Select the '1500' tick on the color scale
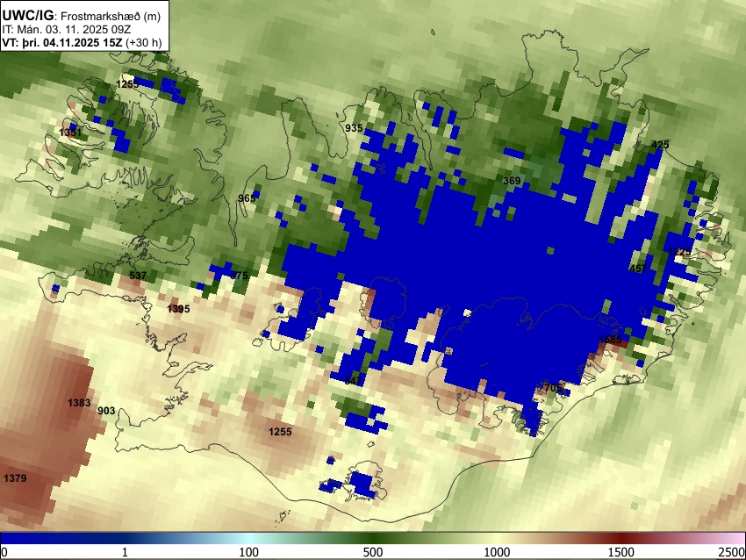The width and height of the screenshot is (746, 560). tap(621, 552)
